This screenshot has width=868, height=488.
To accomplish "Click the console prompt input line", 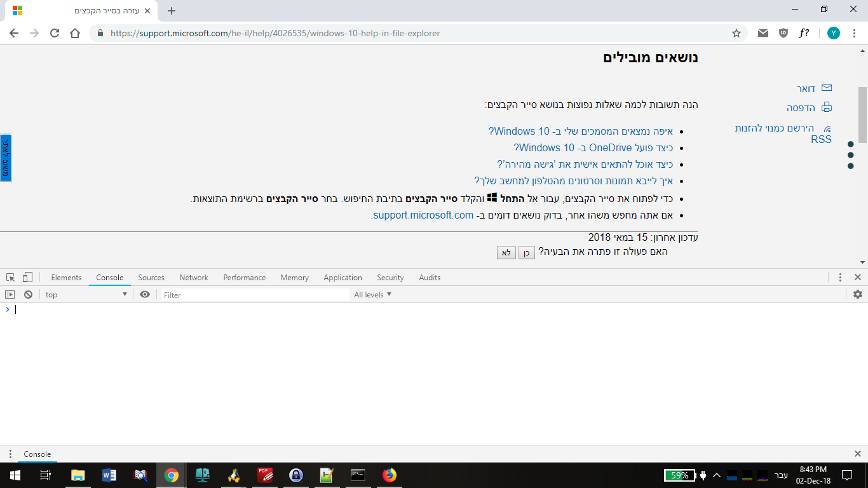I will click(438, 309).
